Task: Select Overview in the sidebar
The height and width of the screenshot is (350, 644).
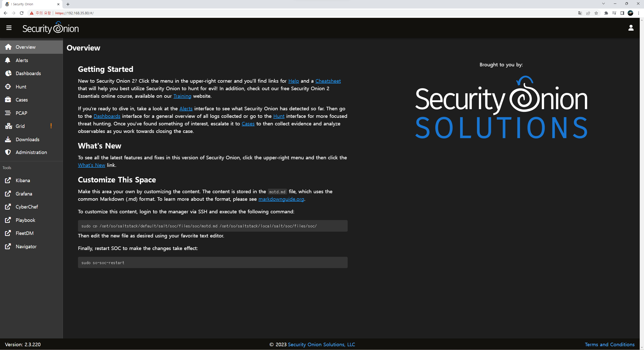Action: pyautogui.click(x=31, y=47)
